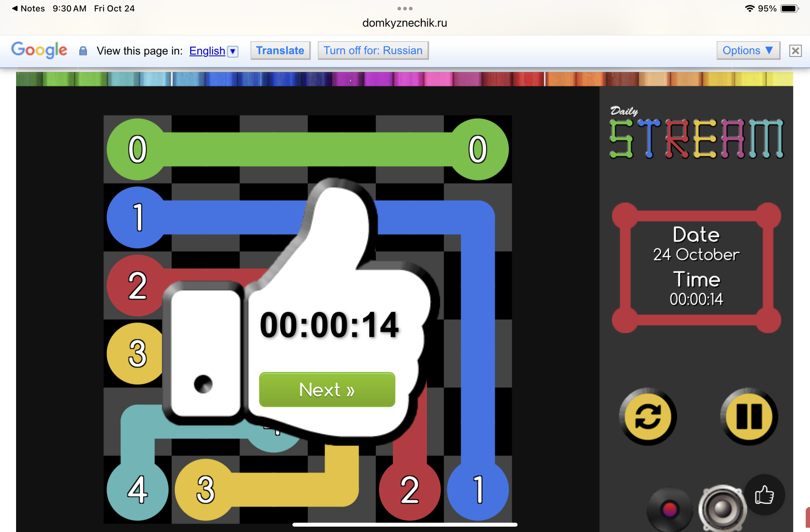The image size is (810, 532).
Task: Tap the domkyznechik.ru address bar
Action: [x=405, y=23]
